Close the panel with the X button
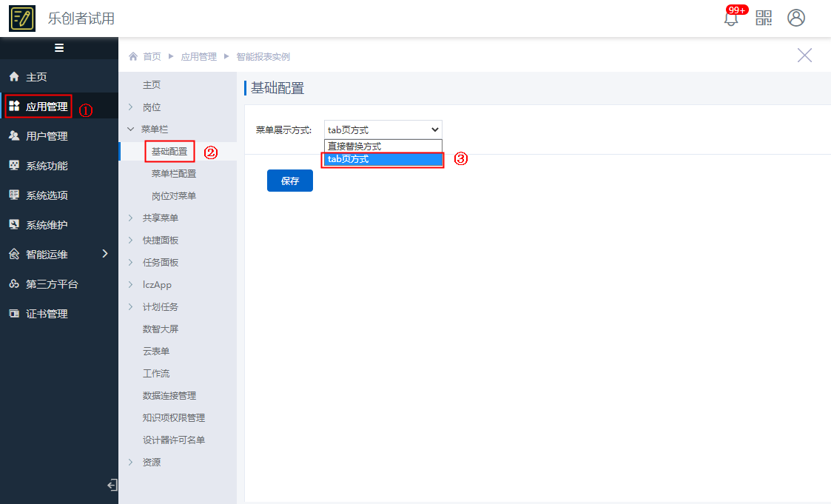Screen dimensions: 831x504 804,56
